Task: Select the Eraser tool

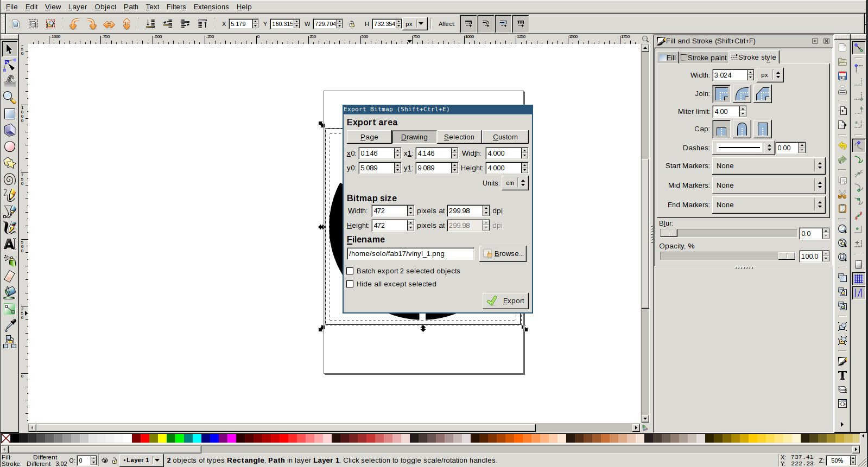Action: (9, 277)
